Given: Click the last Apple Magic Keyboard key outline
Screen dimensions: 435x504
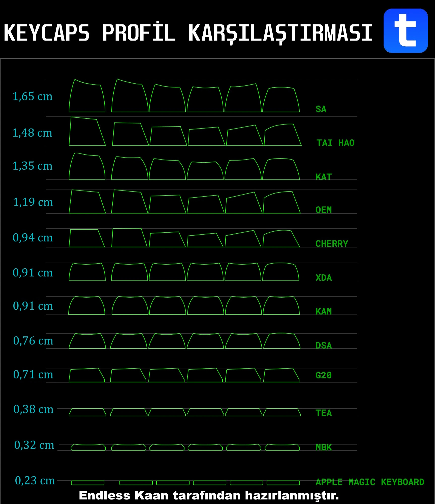Looking at the screenshot, I should click(x=283, y=483).
